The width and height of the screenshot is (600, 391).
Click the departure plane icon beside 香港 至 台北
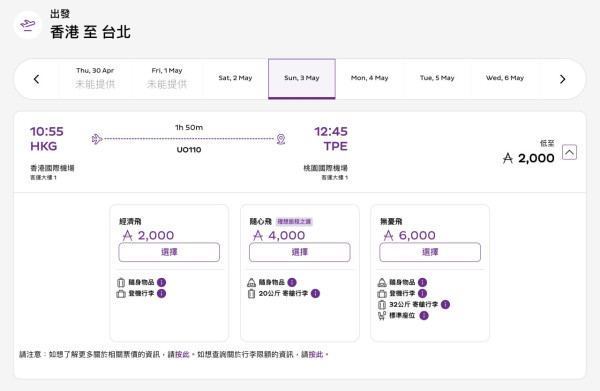click(x=28, y=25)
